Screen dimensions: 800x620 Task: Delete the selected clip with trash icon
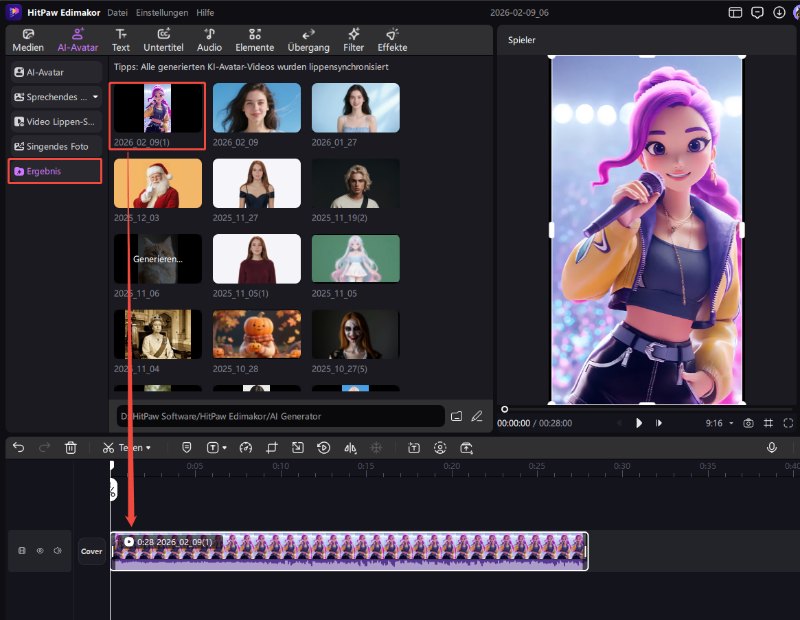(x=70, y=448)
